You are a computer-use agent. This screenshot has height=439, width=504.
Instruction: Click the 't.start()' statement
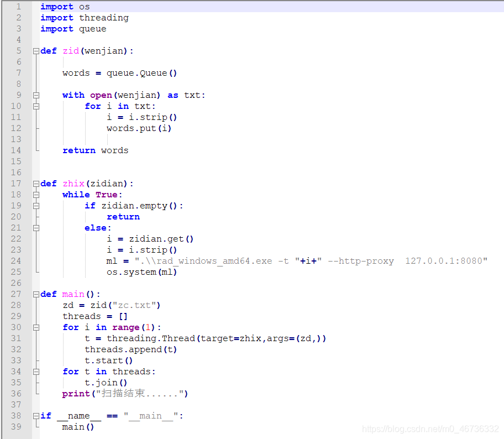coord(109,360)
